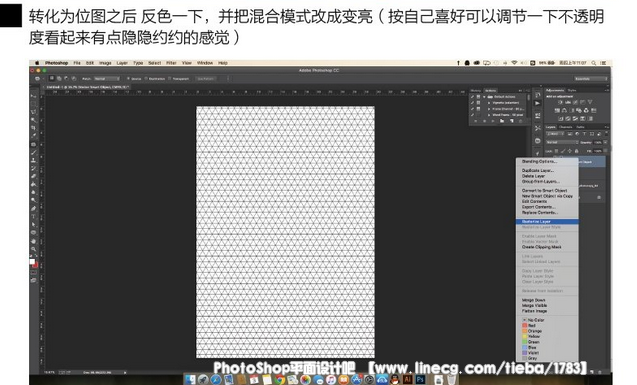Select the Pen tool
This screenshot has height=385, width=637.
point(33,208)
